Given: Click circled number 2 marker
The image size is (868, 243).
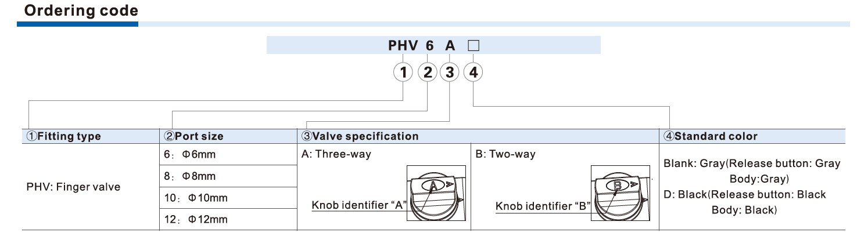Looking at the screenshot, I should pos(428,72).
